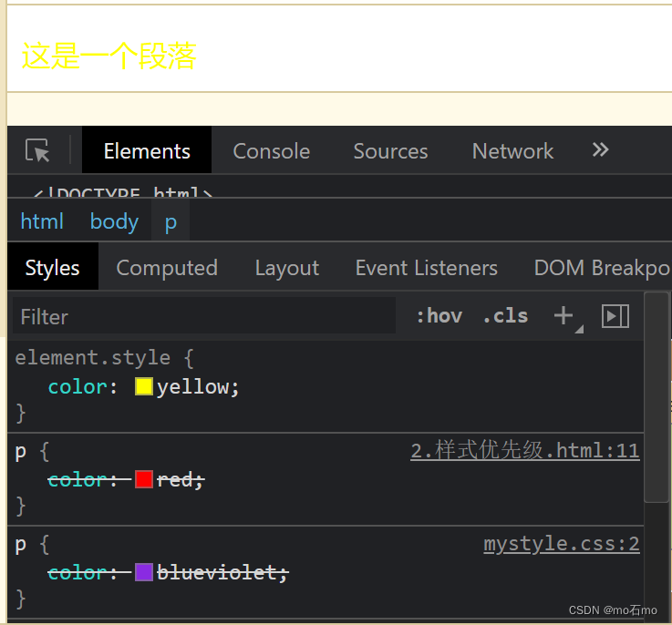Screen dimensions: 672x625
Task: Click the DOCTYPE html line
Action: 122,192
